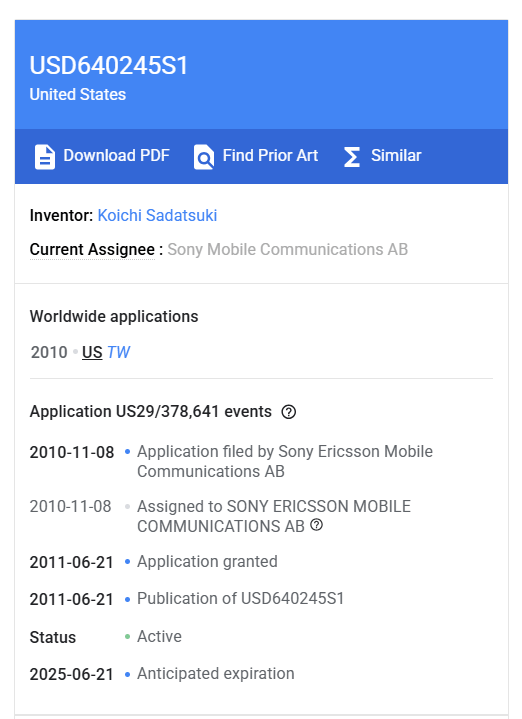Click Sony Mobile Communications AB assignee
This screenshot has height=719, width=522.
(x=288, y=249)
